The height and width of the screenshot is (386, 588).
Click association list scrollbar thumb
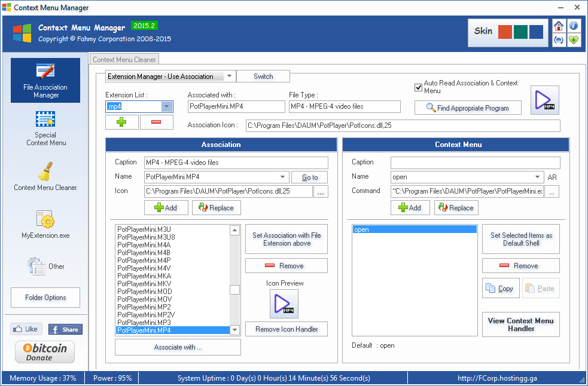234,290
